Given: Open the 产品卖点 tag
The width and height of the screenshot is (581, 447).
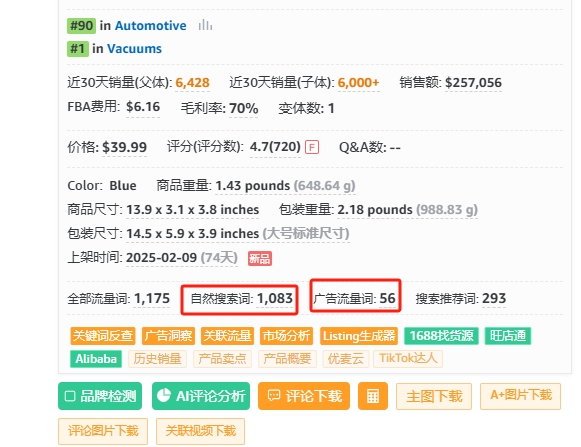Looking at the screenshot, I should [x=222, y=359].
